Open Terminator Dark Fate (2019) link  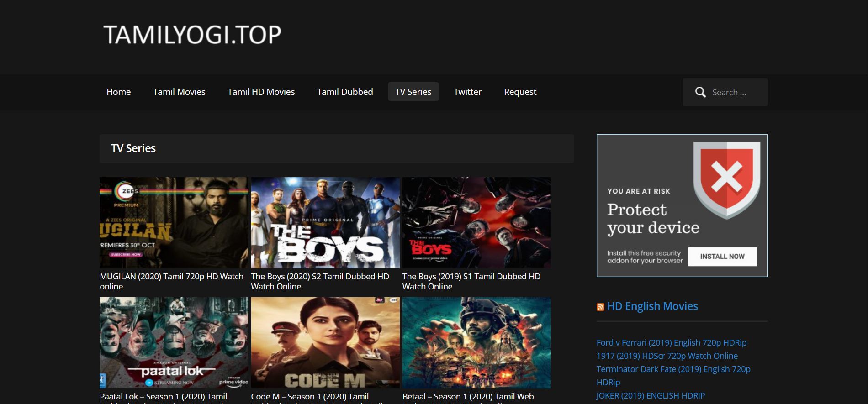click(673, 375)
